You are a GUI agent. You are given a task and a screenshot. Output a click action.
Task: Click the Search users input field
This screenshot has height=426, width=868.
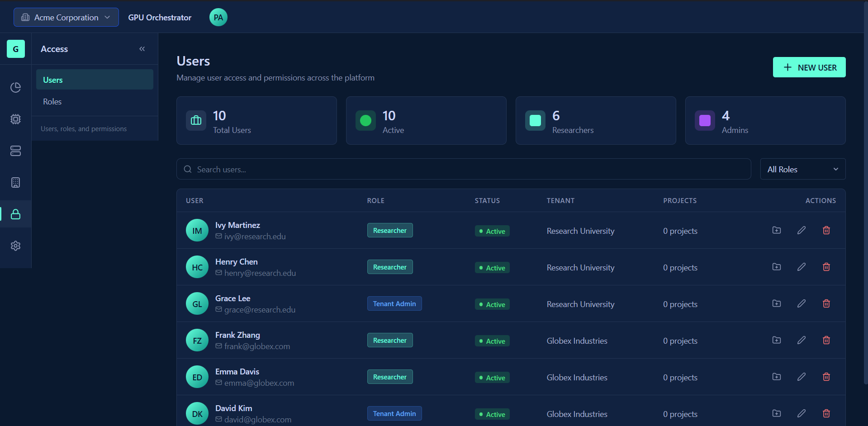pos(464,169)
